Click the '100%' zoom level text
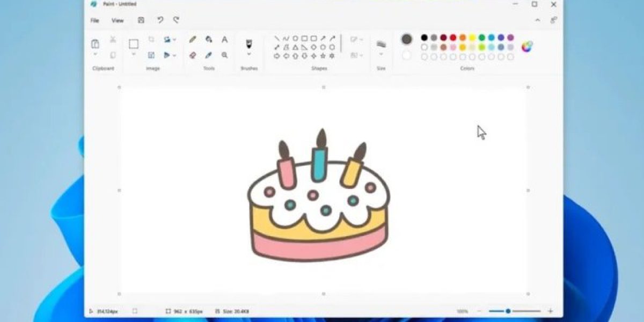 pyautogui.click(x=462, y=311)
